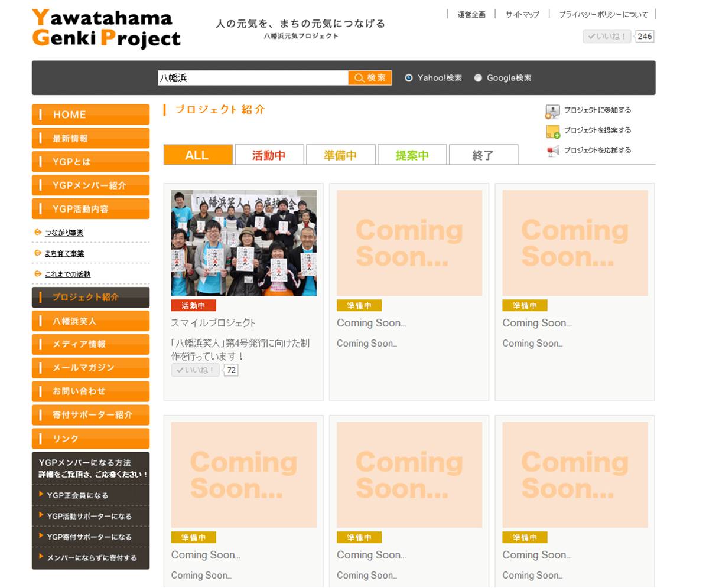This screenshot has width=706, height=588.
Task: Click the orange arrow icon beside つながり事業
Action: click(x=38, y=233)
